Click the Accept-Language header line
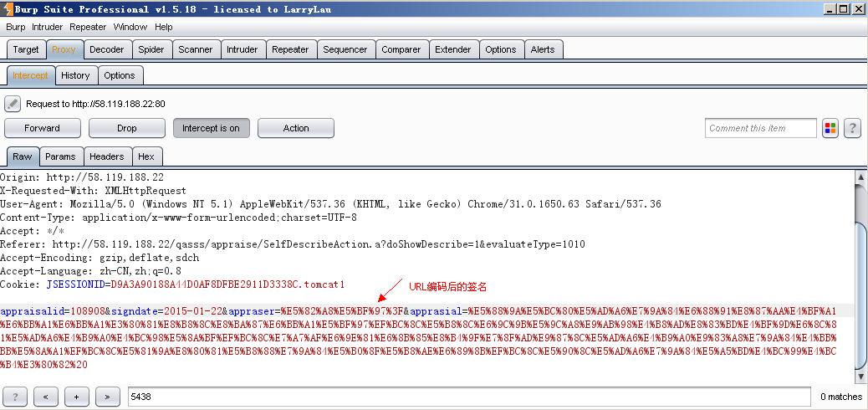868x410 pixels. click(x=91, y=271)
